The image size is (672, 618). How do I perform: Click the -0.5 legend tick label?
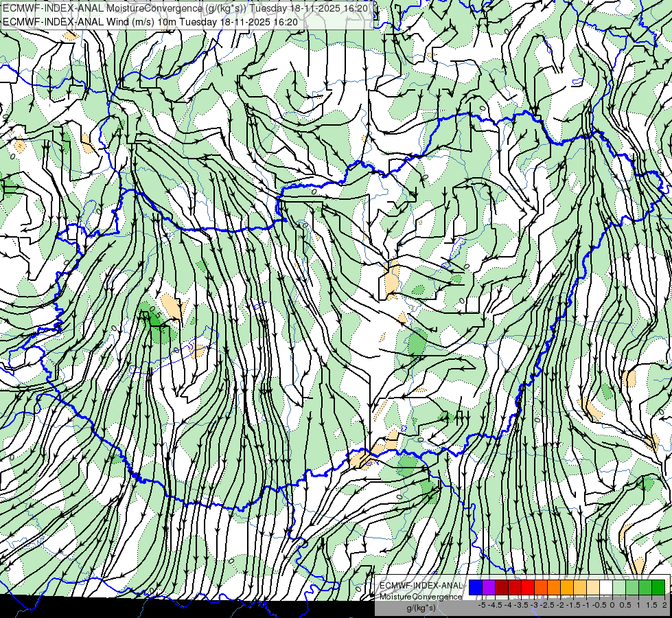pyautogui.click(x=599, y=605)
